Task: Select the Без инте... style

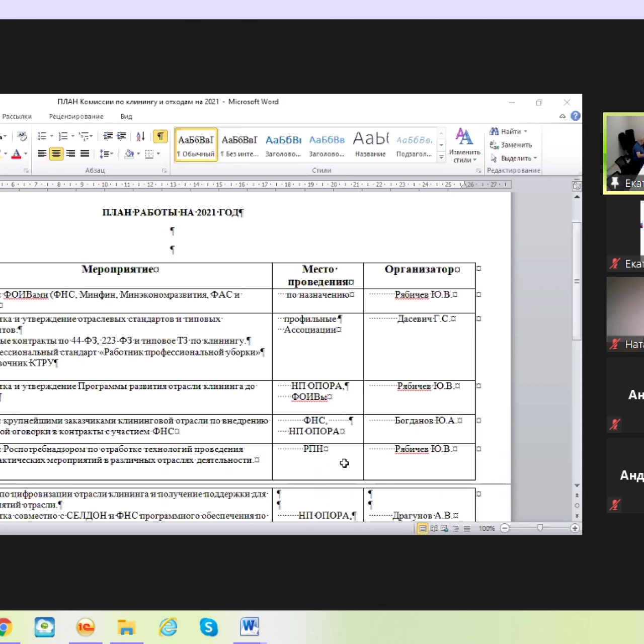Action: 239,145
